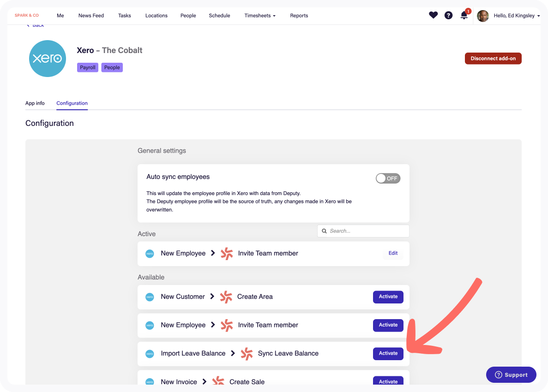Click the Deputy star icon in Active row
The image size is (548, 392).
pyautogui.click(x=227, y=254)
